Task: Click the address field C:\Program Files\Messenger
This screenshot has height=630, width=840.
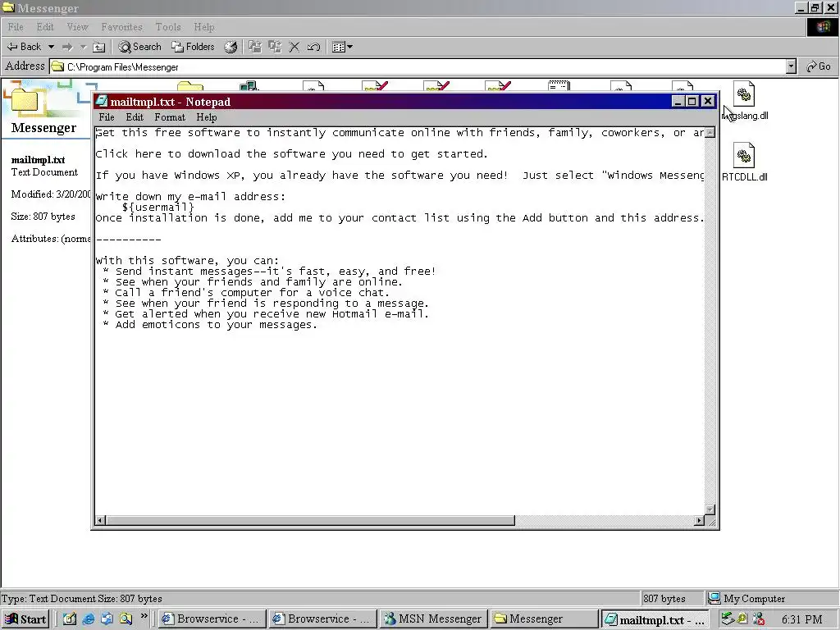Action: (419, 67)
